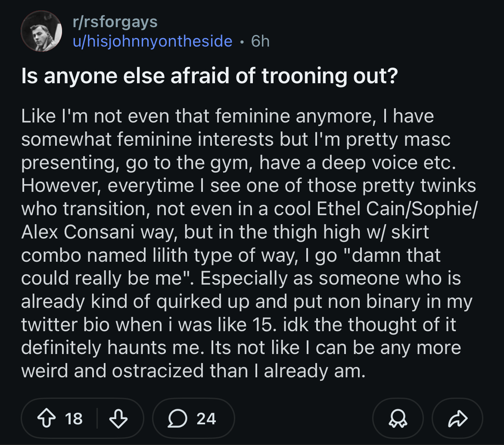Image resolution: width=504 pixels, height=445 pixels.
Task: Go to the r/rsforgays subreddit
Action: [115, 21]
